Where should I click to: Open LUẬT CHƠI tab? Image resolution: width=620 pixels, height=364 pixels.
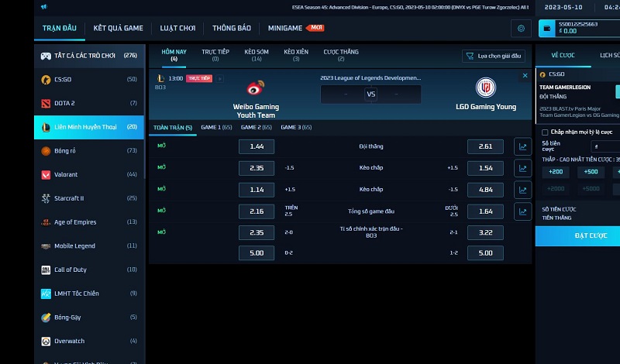[x=177, y=28]
